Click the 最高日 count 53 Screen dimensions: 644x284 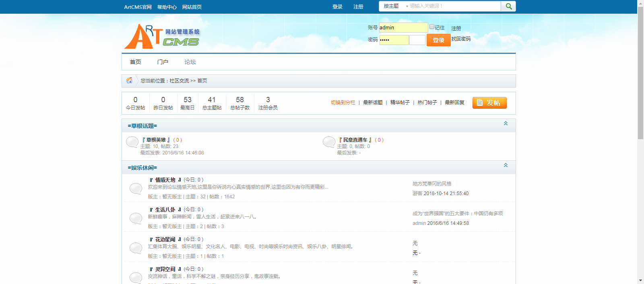(x=188, y=100)
